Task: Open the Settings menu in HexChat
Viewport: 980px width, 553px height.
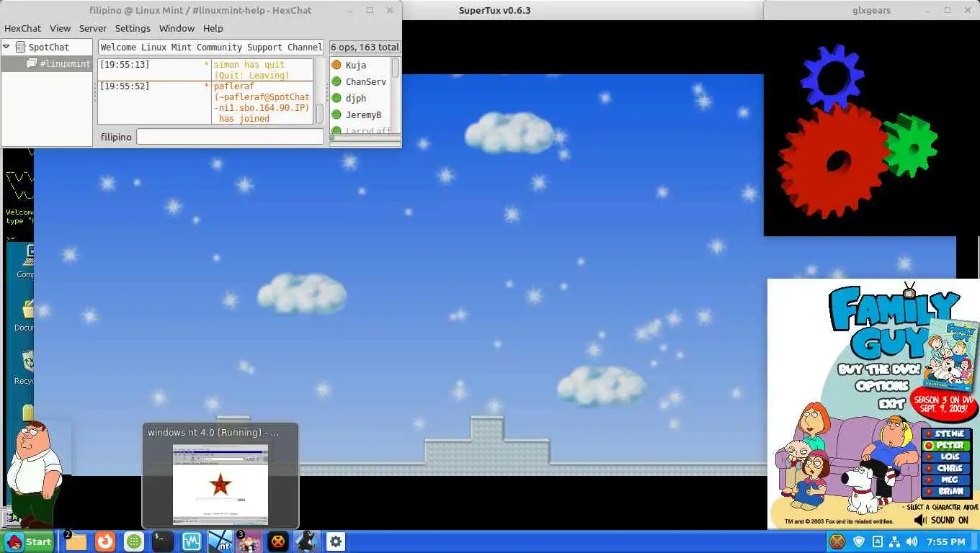Action: tap(133, 28)
